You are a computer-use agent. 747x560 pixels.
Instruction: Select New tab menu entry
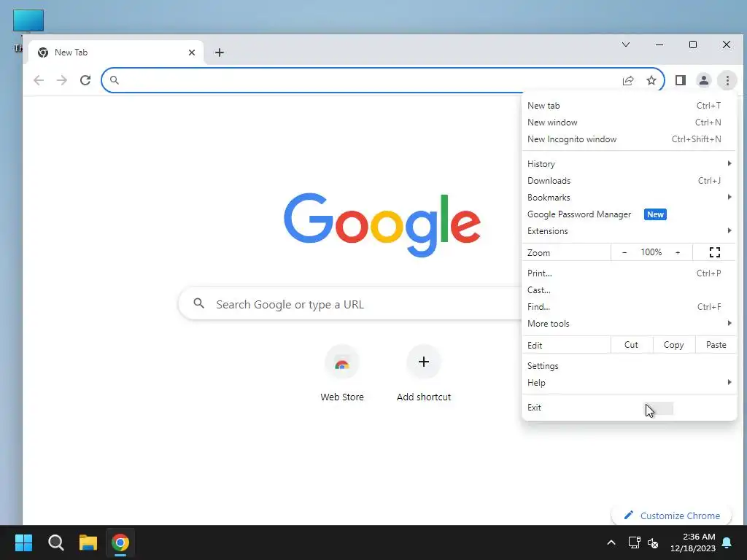(x=629, y=106)
